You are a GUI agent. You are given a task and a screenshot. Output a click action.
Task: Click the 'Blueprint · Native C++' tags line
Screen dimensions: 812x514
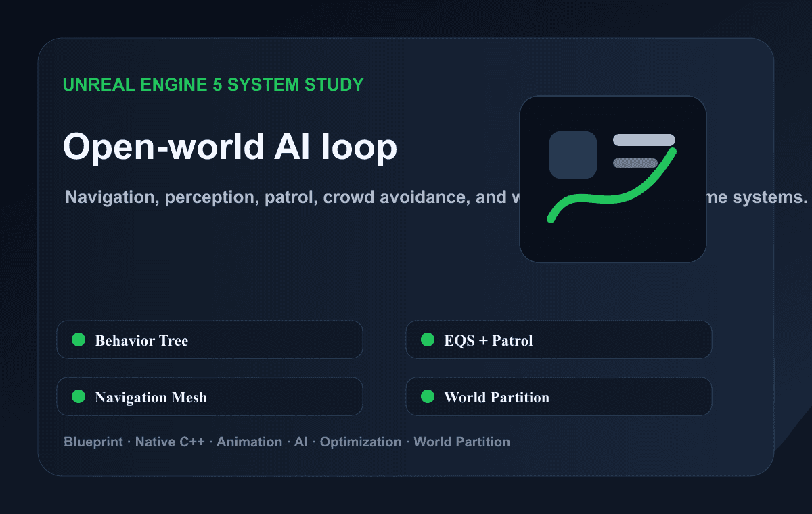point(287,442)
